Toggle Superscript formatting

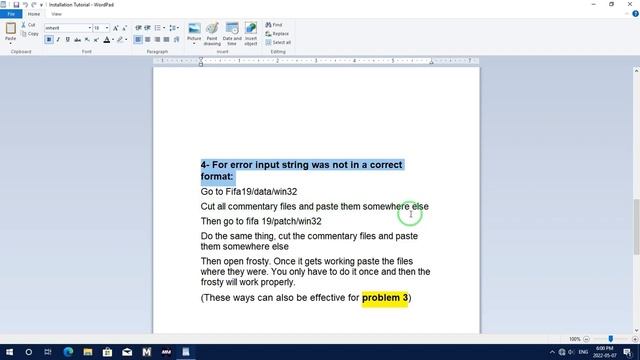[96, 40]
